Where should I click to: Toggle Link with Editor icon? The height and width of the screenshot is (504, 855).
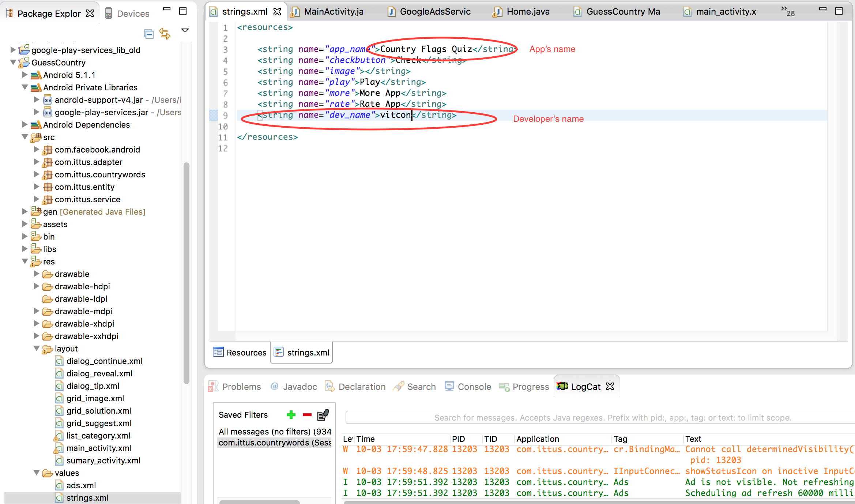(165, 34)
